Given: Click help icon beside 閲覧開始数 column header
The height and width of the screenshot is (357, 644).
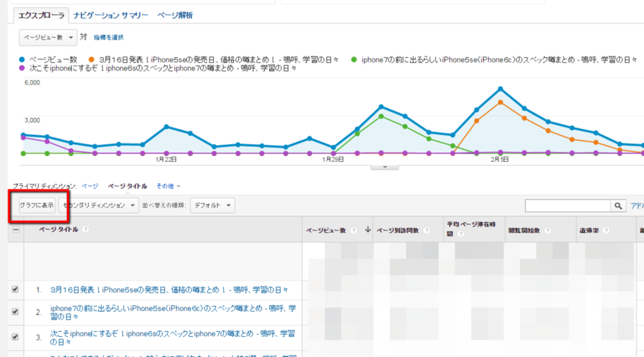Looking at the screenshot, I should 548,231.
